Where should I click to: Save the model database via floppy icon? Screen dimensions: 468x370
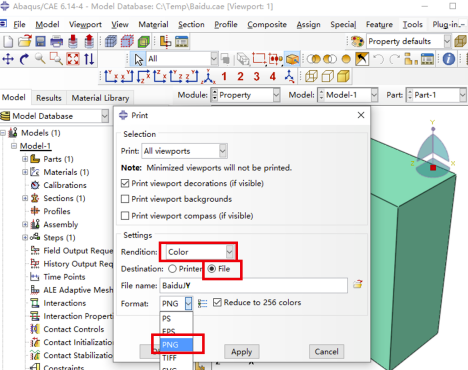tap(40, 42)
